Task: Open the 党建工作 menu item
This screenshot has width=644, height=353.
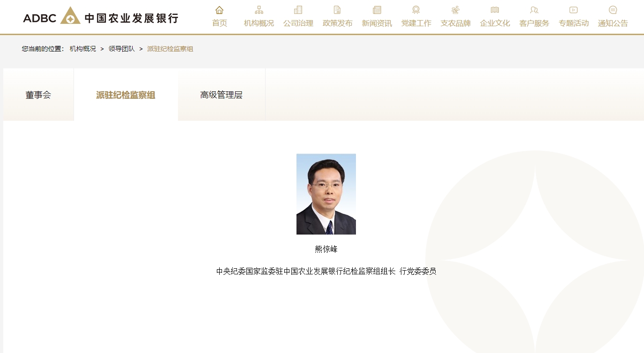Action: tap(416, 23)
